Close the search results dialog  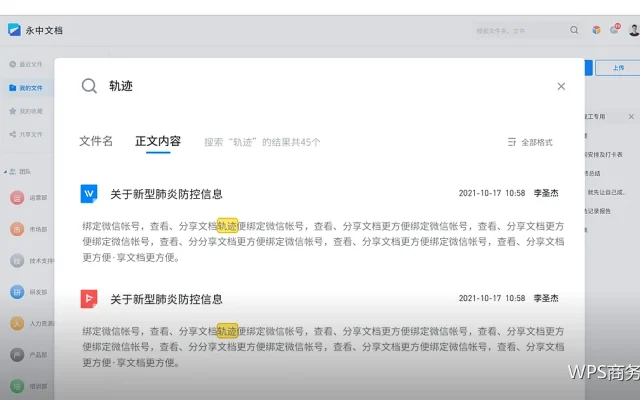561,86
